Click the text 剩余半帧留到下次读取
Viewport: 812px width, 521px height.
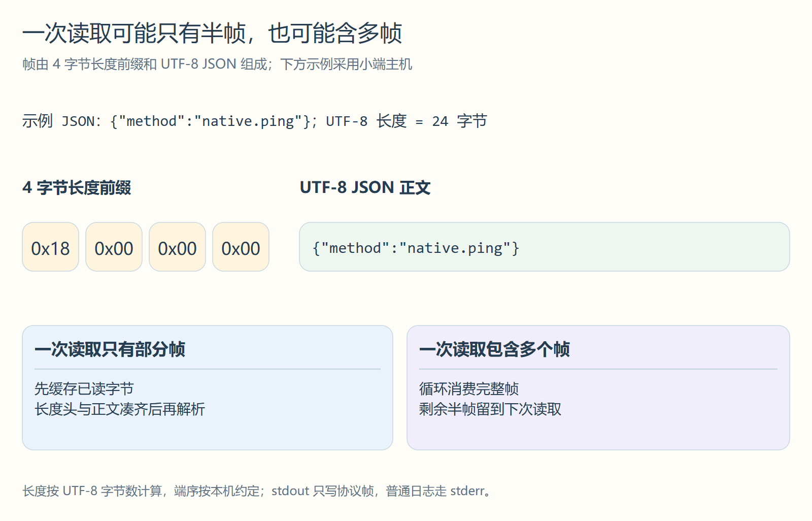pyautogui.click(x=490, y=409)
